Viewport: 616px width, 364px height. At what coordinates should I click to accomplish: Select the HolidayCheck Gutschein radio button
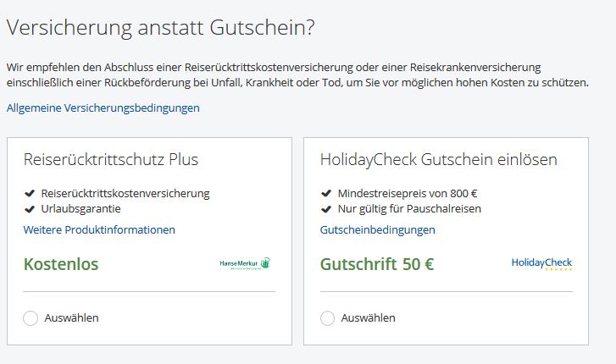327,318
